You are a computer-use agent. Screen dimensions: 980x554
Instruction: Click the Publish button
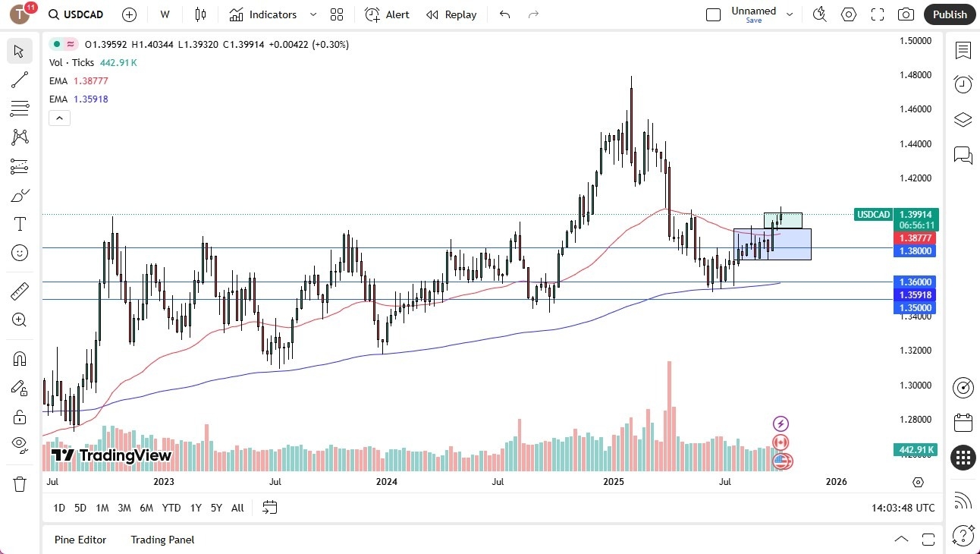949,14
